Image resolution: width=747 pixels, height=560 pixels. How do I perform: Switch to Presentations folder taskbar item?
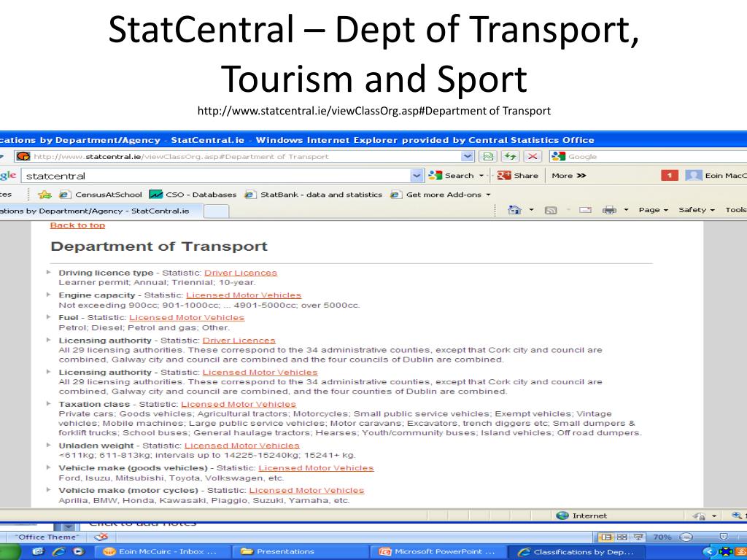(301, 551)
